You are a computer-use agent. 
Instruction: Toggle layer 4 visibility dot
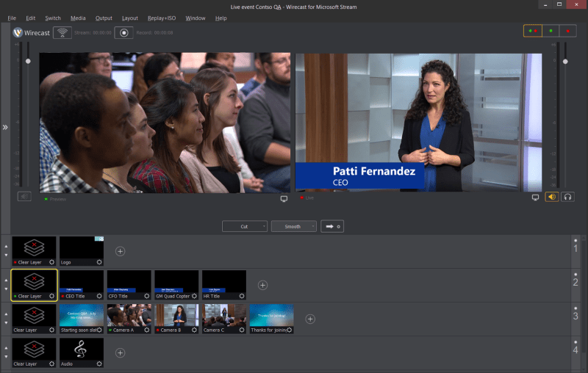[576, 342]
